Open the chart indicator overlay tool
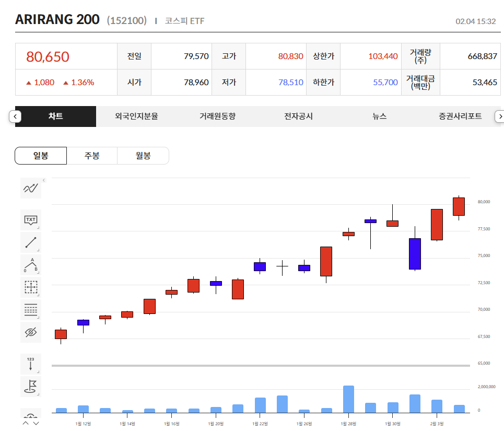The height and width of the screenshot is (431, 504). coord(31,188)
